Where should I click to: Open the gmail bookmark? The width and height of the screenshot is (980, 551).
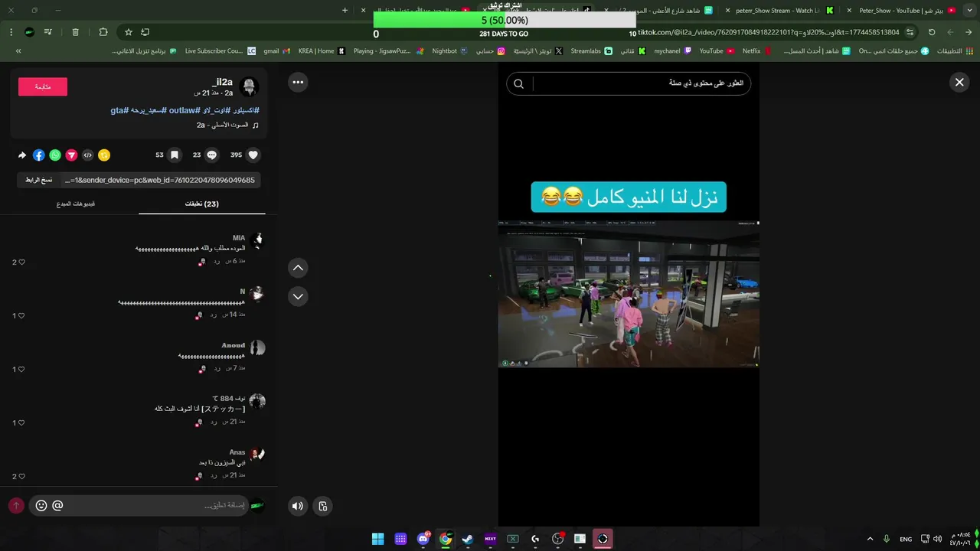pyautogui.click(x=276, y=51)
